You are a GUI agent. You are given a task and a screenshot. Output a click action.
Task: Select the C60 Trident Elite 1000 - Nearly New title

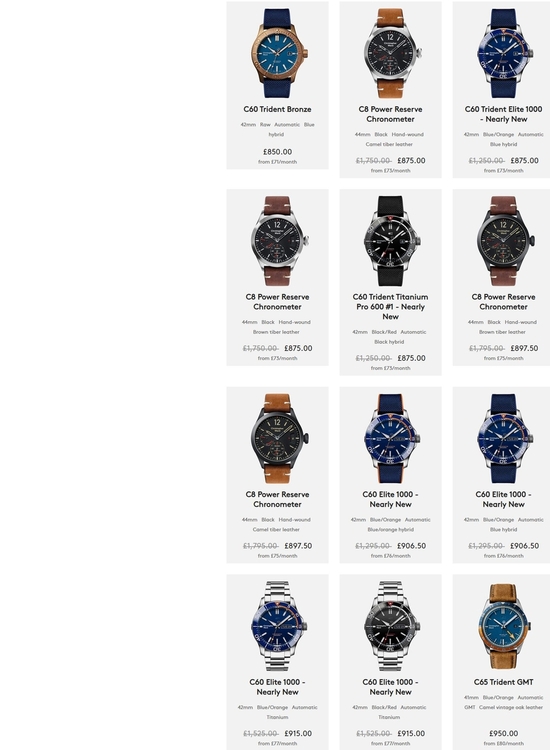504,114
